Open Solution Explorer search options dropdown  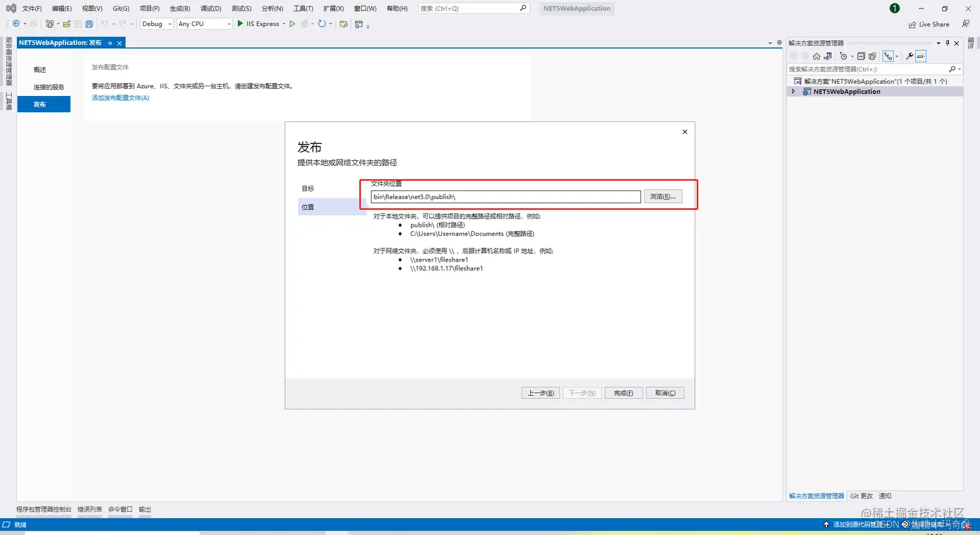[960, 69]
